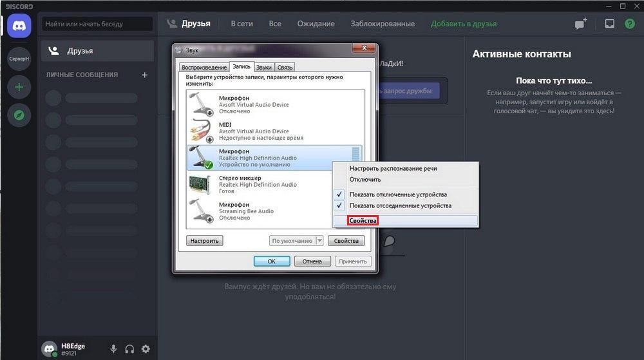Select Друзья in Discord sidebar
The height and width of the screenshot is (360, 644).
click(x=98, y=51)
